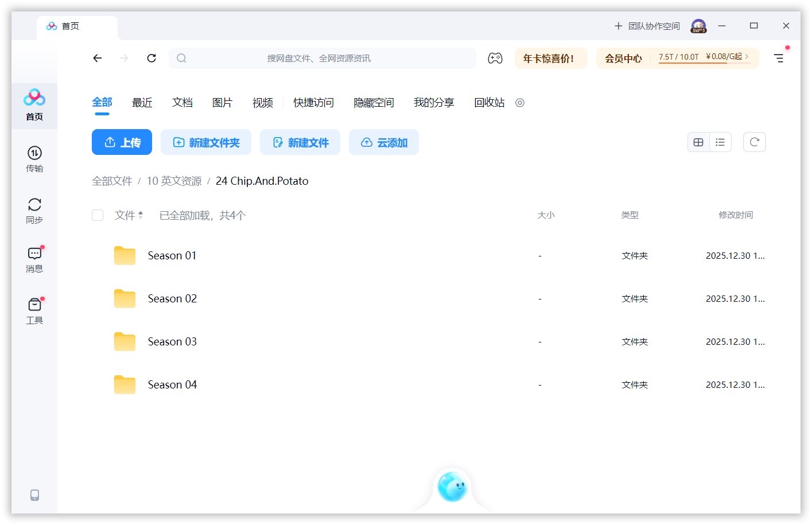Viewport: 812px width, 525px height.
Task: Open the 消息 (Messages) panel
Action: (x=34, y=258)
